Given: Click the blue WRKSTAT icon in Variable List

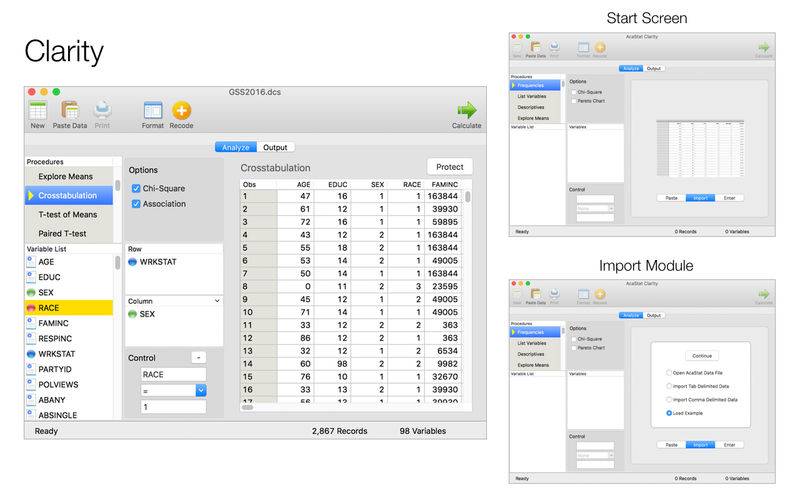Looking at the screenshot, I should coord(31,354).
